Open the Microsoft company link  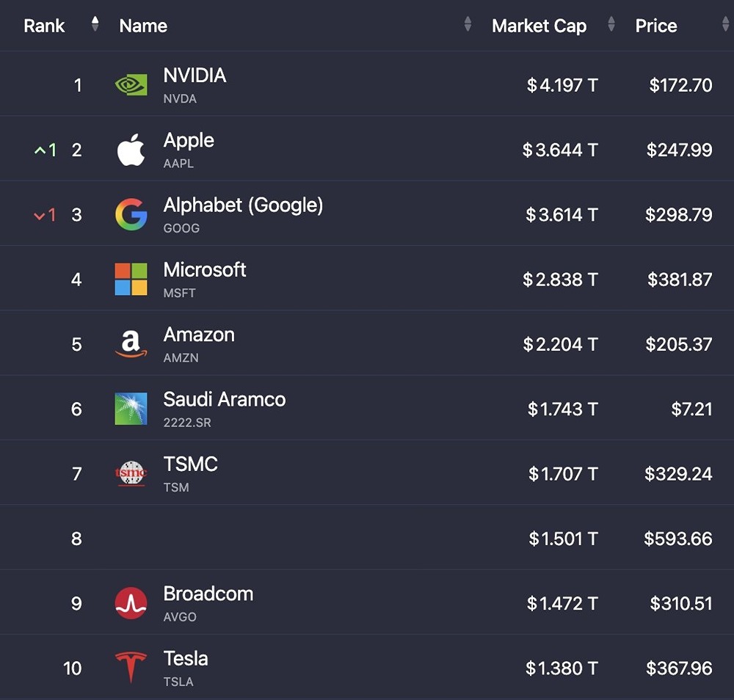(205, 270)
